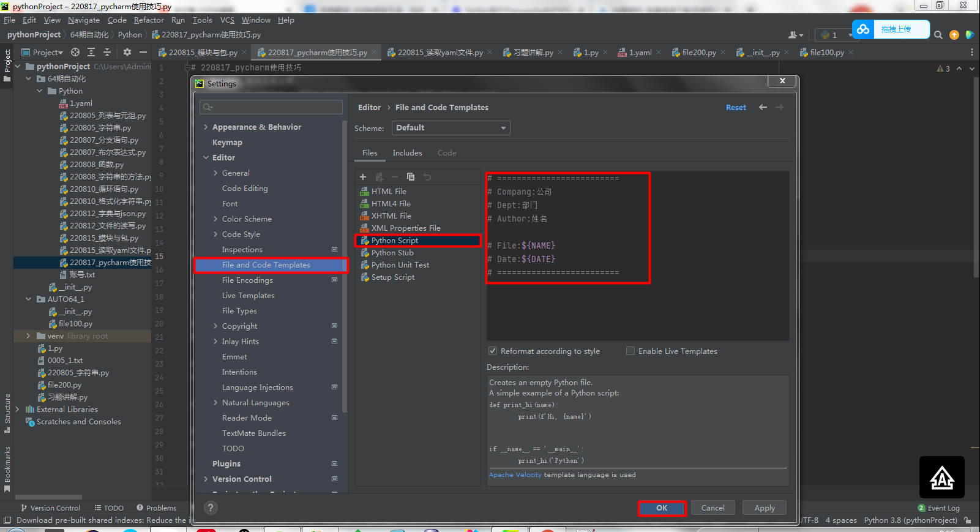Screen dimensions: 980x532
Task: Collapse the Editor settings section
Action: (x=206, y=158)
